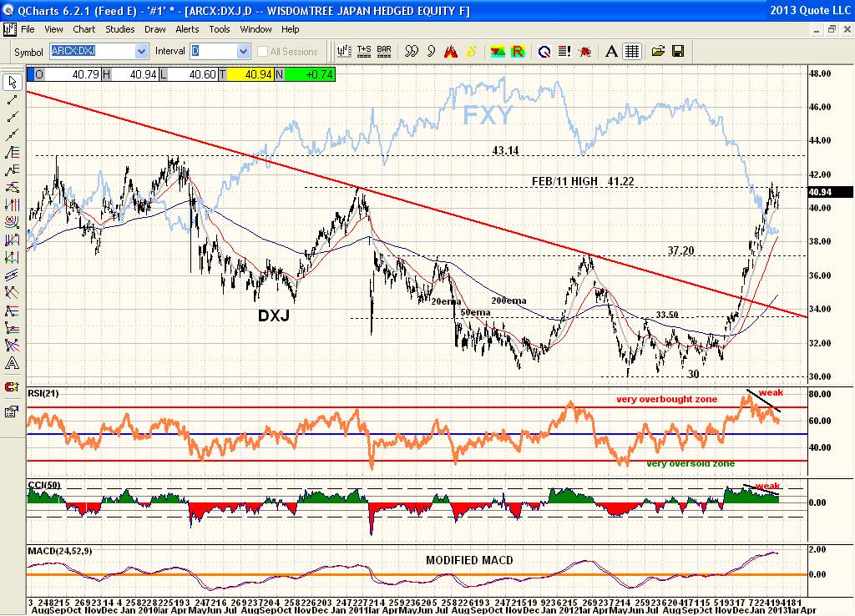Viewport: 855px width, 616px height.
Task: Select the magnet snap tool
Action: point(12,386)
